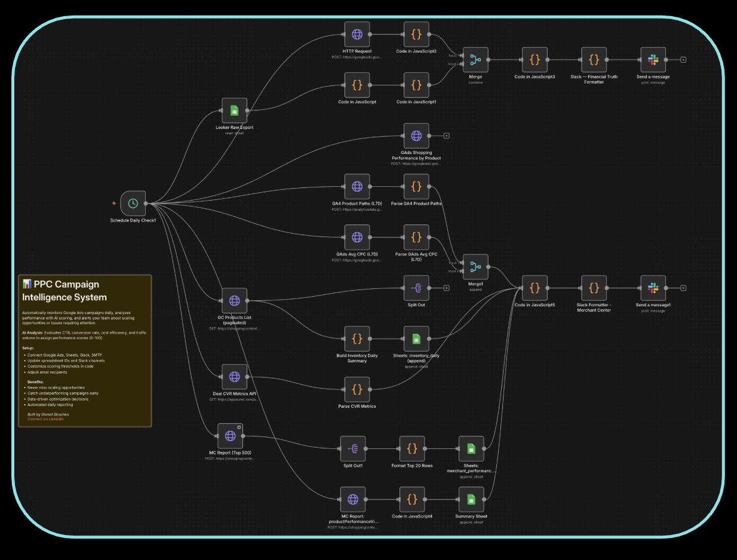This screenshot has height=560, width=737.
Task: Click plus next to GAds Shopping Performance node
Action: [x=446, y=135]
